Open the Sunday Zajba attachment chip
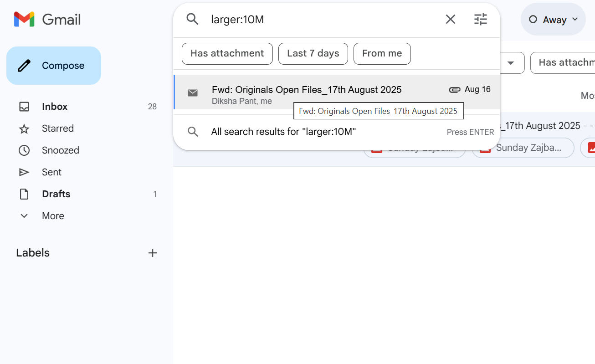Viewport: 595px width, 364px height. (x=523, y=148)
